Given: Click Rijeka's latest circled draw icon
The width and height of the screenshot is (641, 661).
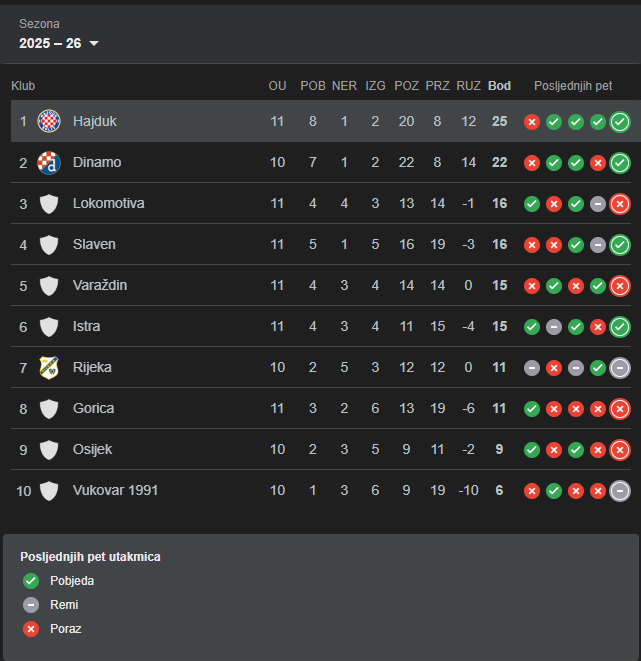Looking at the screenshot, I should coord(620,368).
